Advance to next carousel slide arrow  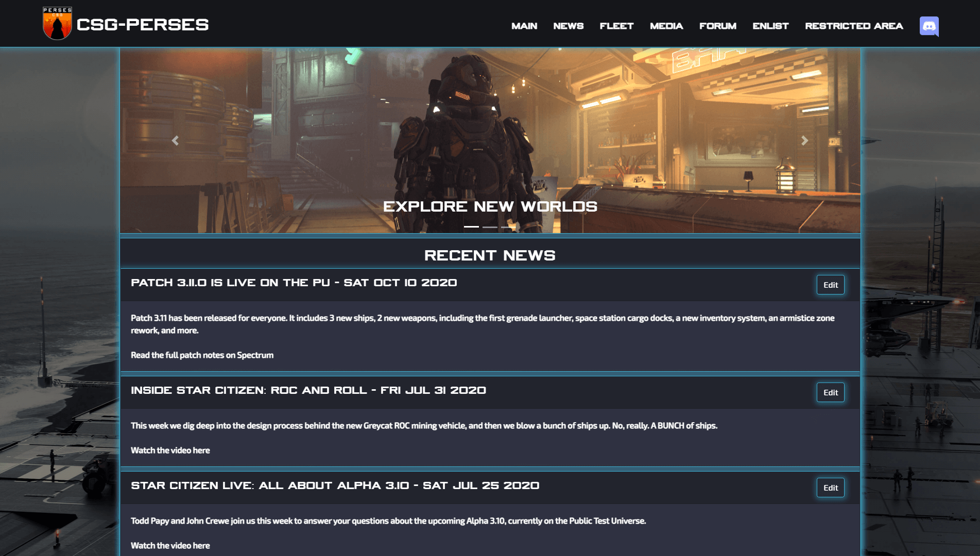click(x=804, y=141)
